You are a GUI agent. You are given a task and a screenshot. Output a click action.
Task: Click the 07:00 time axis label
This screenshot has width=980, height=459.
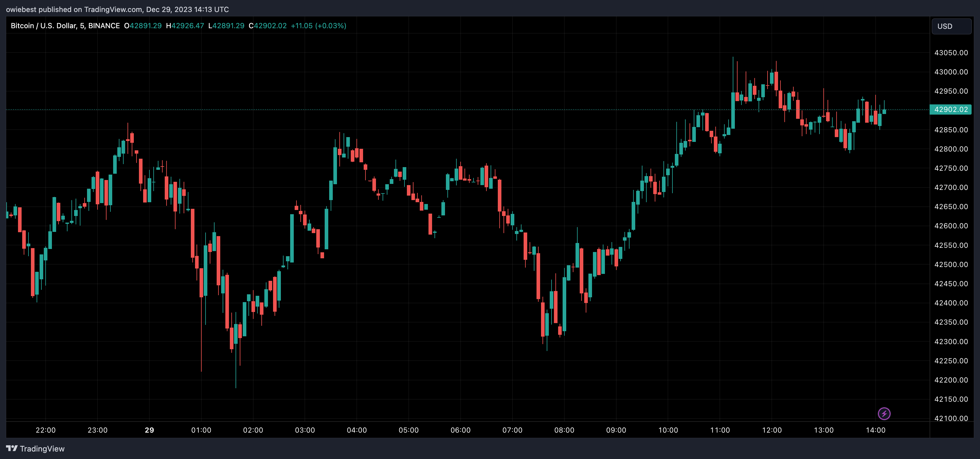click(x=513, y=430)
